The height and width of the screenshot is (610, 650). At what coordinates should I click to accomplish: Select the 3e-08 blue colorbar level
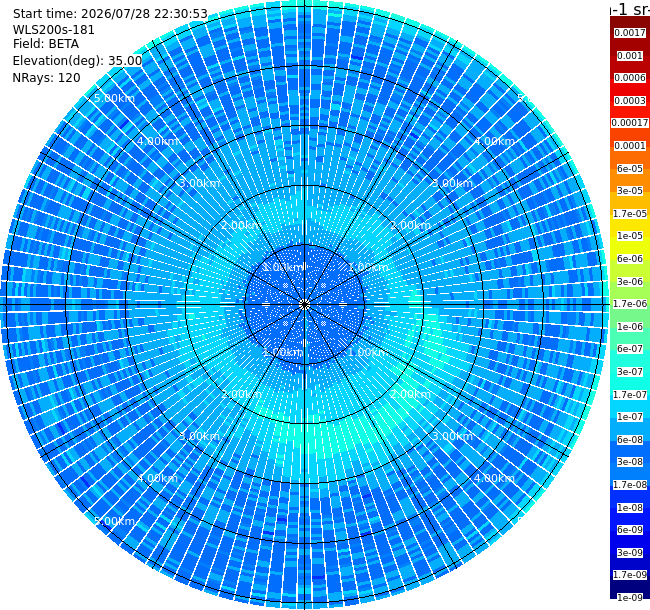(630, 462)
